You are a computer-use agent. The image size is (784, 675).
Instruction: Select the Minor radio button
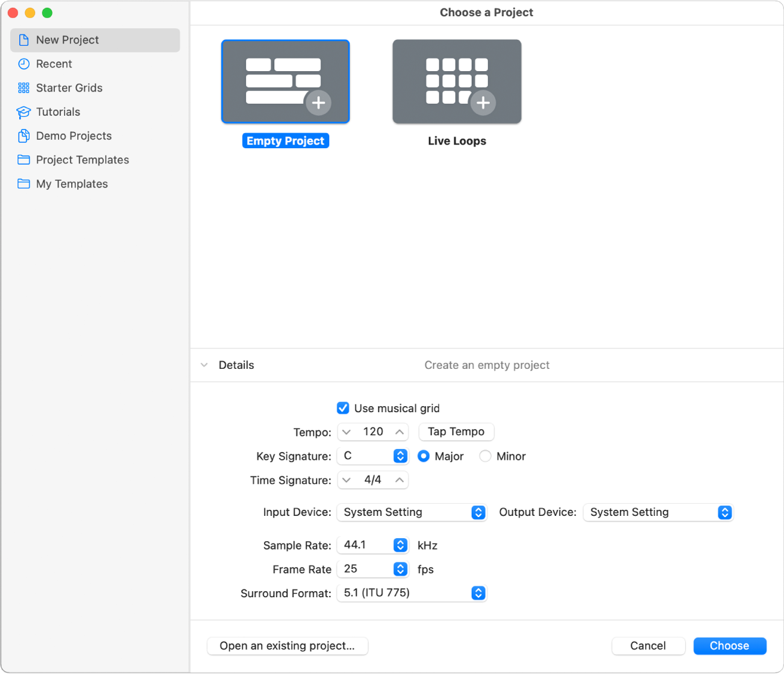485,456
